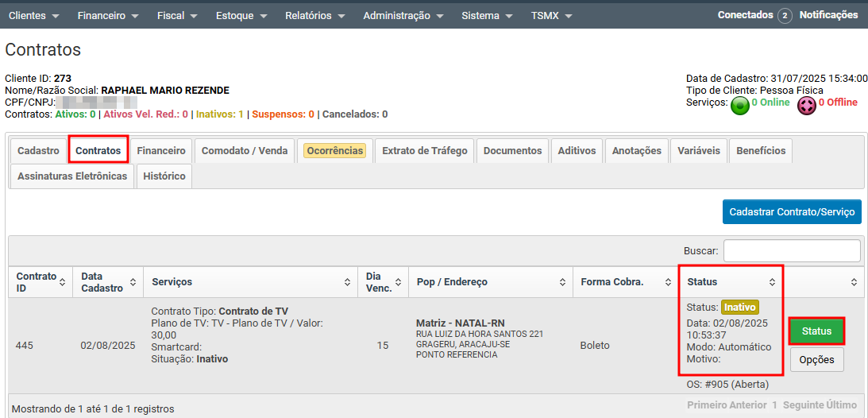868x418 pixels.
Task: Open the Relatórios dropdown menu
Action: coord(314,16)
